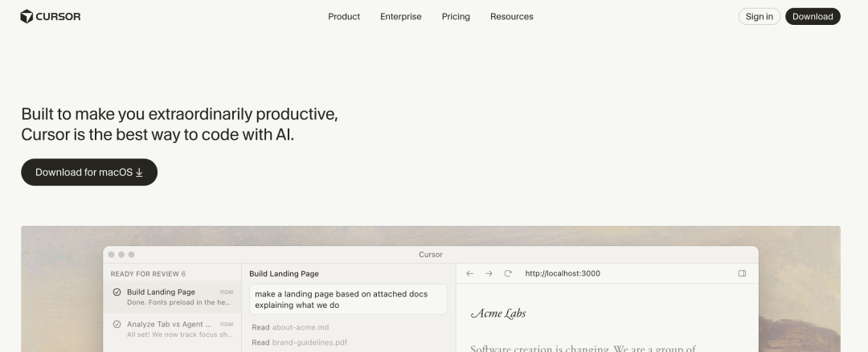Click Download for macOS button

pyautogui.click(x=89, y=172)
